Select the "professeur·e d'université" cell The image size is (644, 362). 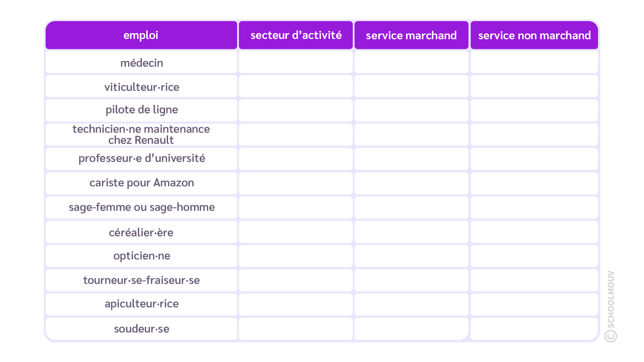(142, 158)
